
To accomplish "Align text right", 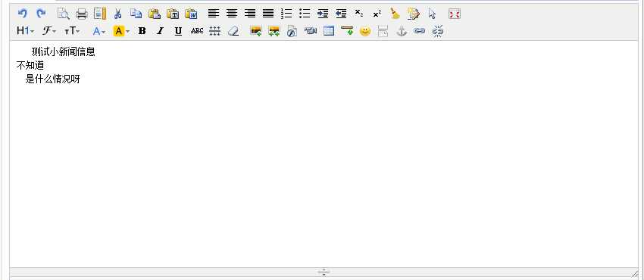I will coord(250,14).
